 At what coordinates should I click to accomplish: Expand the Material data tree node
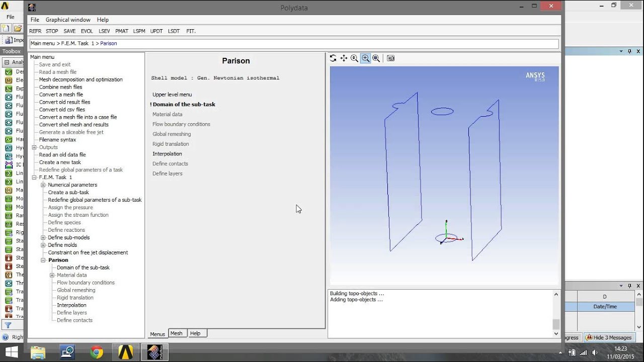tap(52, 276)
